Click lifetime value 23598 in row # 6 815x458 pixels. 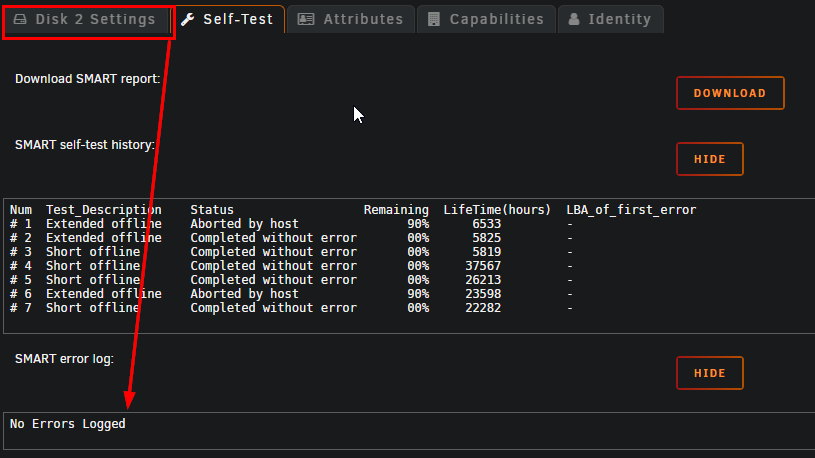tap(483, 294)
